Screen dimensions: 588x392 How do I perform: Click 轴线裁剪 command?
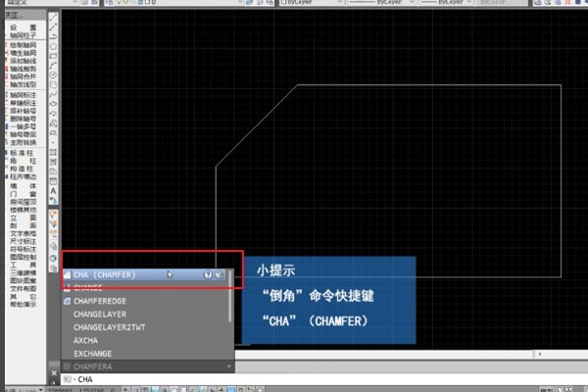[x=24, y=69]
